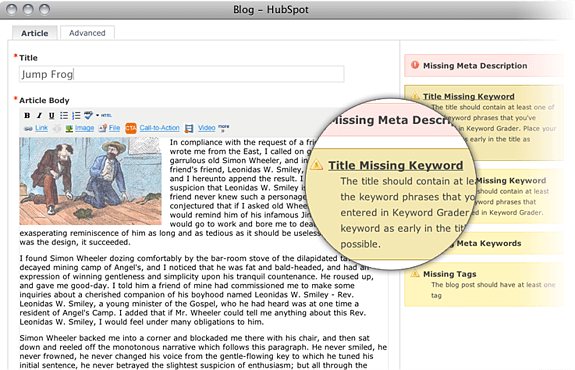Click the File attachment icon
The width and height of the screenshot is (575, 370).
pyautogui.click(x=103, y=128)
